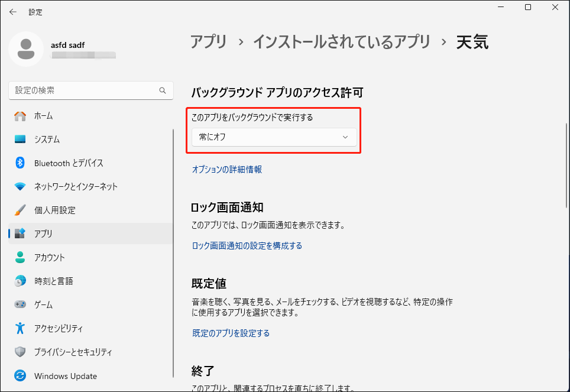Open ネットワークとインターネット settings
Image resolution: width=570 pixels, height=392 pixels.
[65, 186]
